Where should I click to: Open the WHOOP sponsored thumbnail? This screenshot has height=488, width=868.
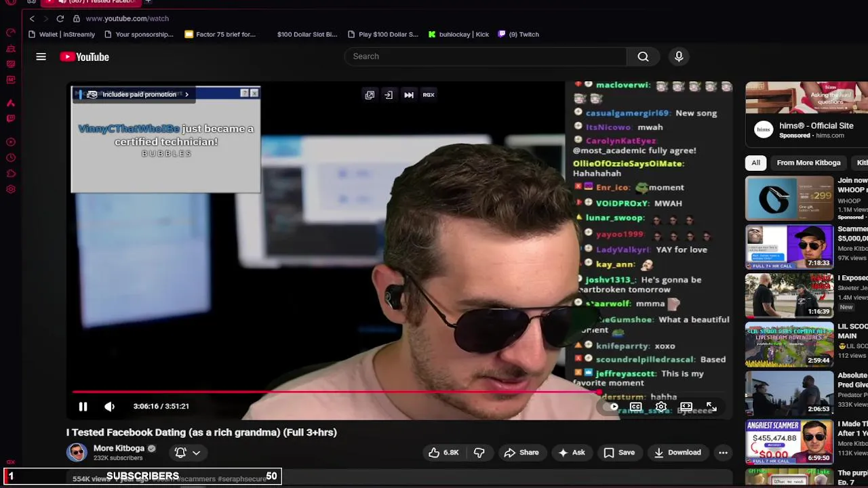[x=789, y=198]
